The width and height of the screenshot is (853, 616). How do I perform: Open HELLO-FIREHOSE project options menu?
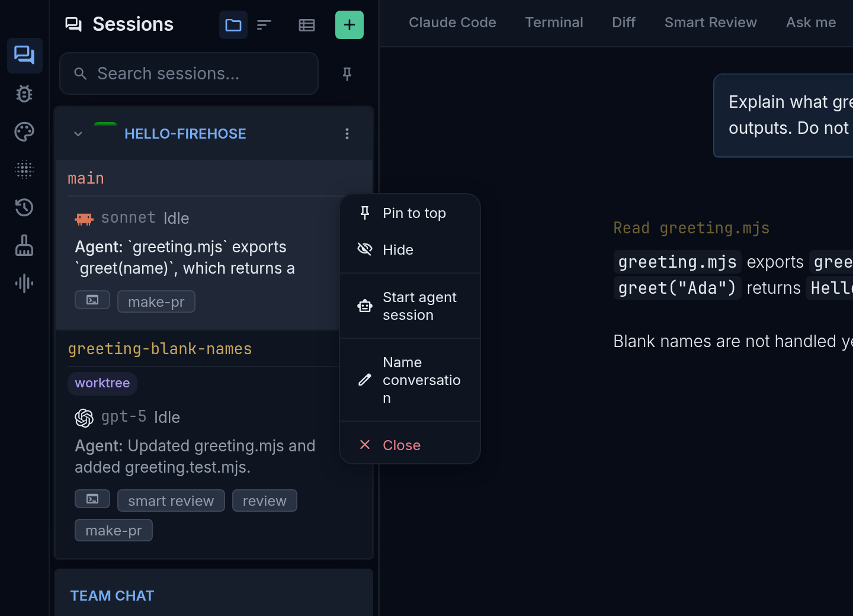347,134
